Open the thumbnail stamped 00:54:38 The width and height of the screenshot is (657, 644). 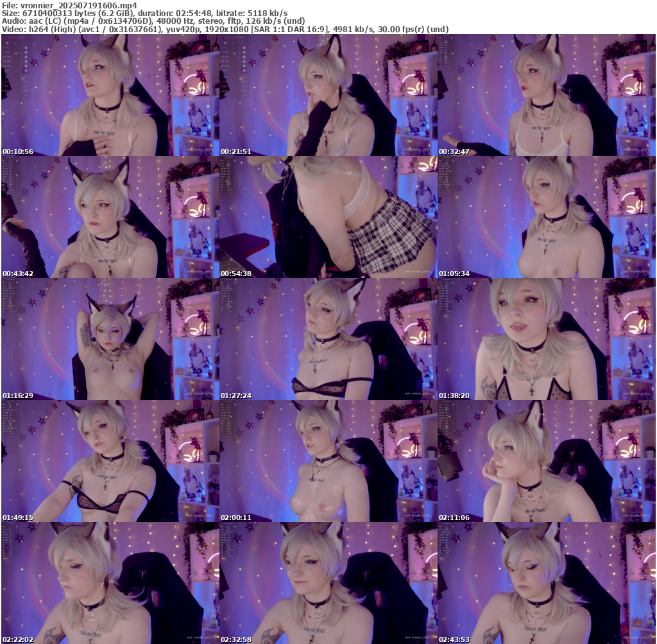328,217
